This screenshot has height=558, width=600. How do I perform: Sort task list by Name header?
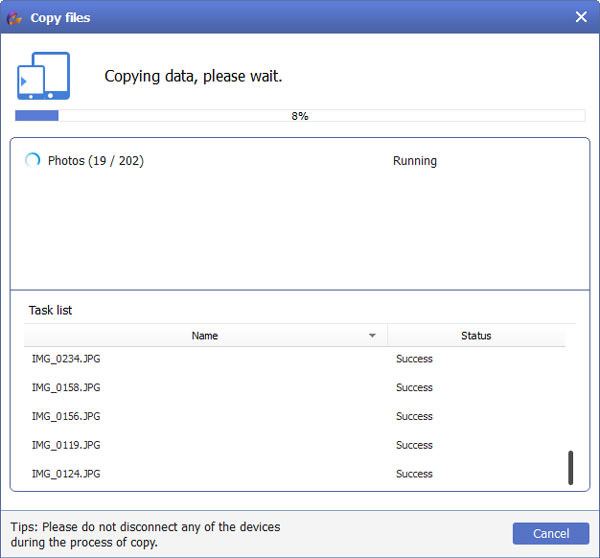coord(204,336)
